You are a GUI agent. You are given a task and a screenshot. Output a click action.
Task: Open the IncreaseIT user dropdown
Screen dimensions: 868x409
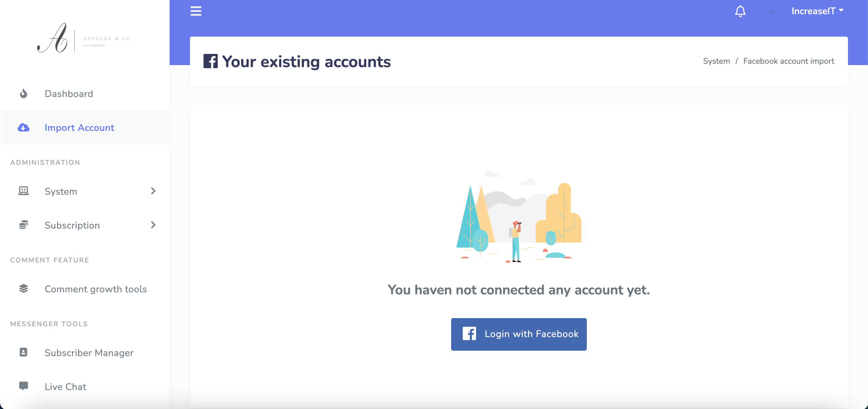pyautogui.click(x=817, y=11)
